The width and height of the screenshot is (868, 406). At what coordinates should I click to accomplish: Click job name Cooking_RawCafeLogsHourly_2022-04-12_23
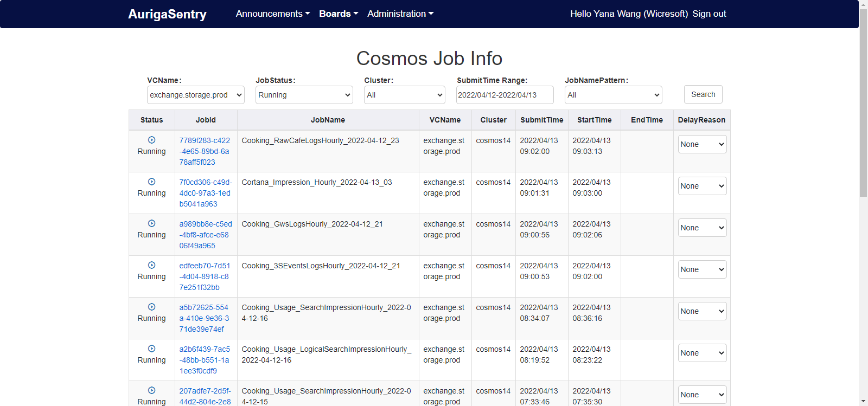321,140
